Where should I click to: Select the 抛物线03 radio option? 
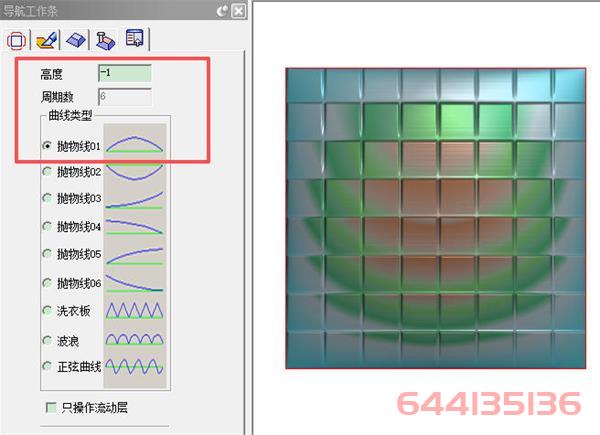(x=47, y=198)
